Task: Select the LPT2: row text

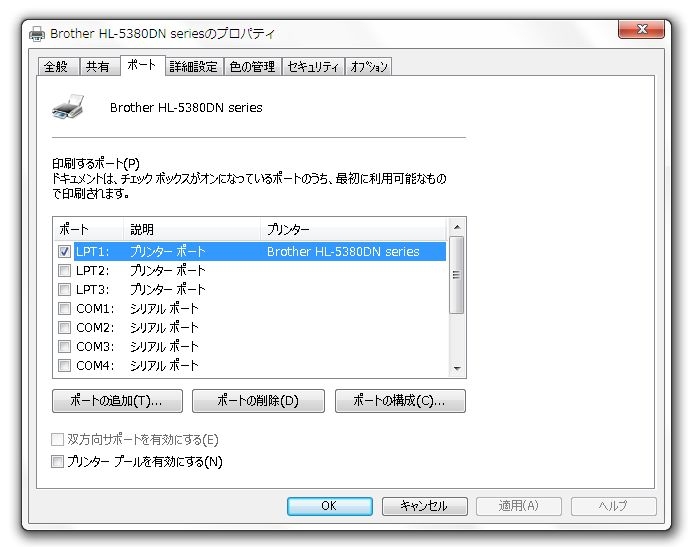Action: pos(93,270)
